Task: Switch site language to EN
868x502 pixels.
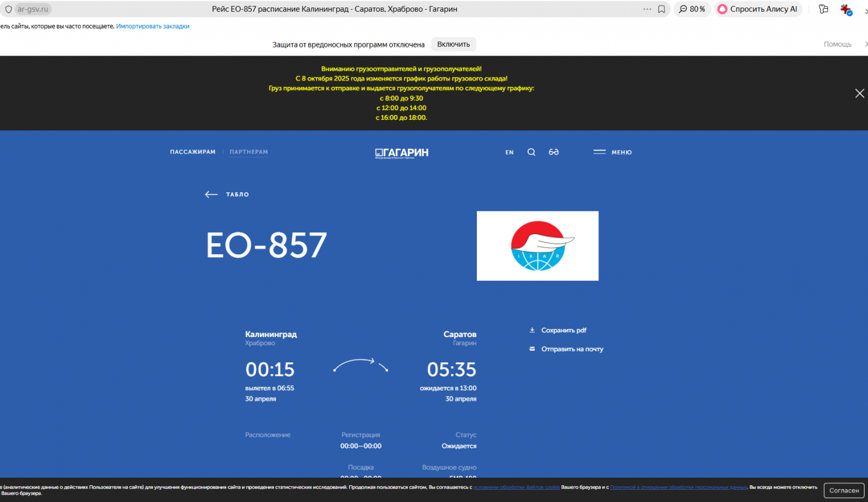Action: [x=509, y=152]
